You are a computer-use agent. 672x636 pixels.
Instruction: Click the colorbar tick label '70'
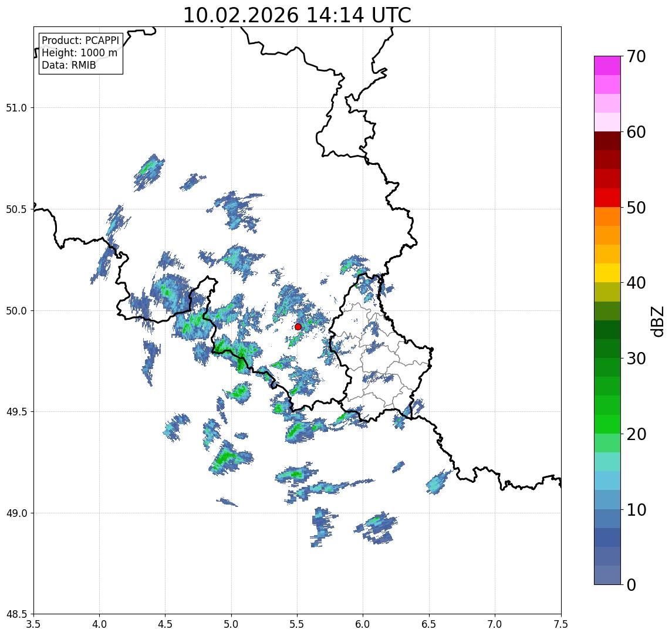636,56
